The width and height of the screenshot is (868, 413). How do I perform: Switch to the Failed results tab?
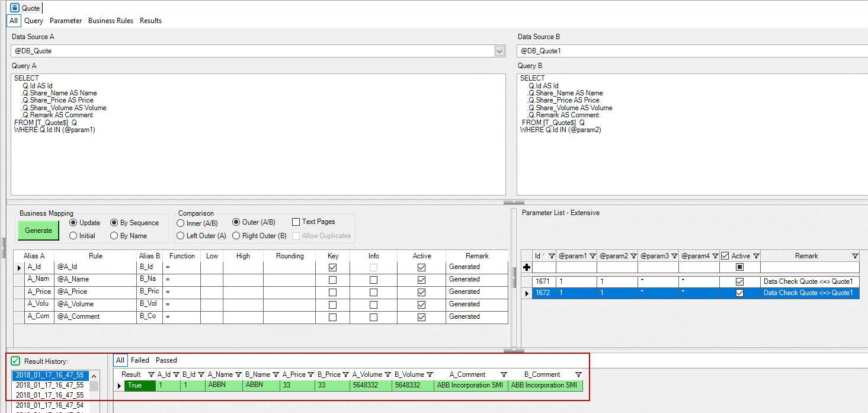point(140,360)
